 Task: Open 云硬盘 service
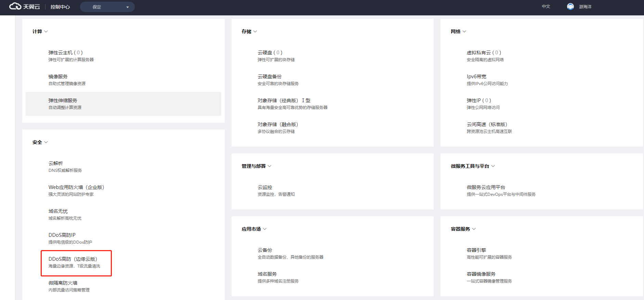270,53
